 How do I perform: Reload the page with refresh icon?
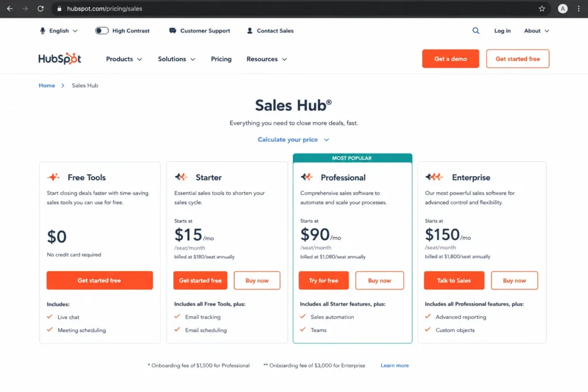click(41, 9)
